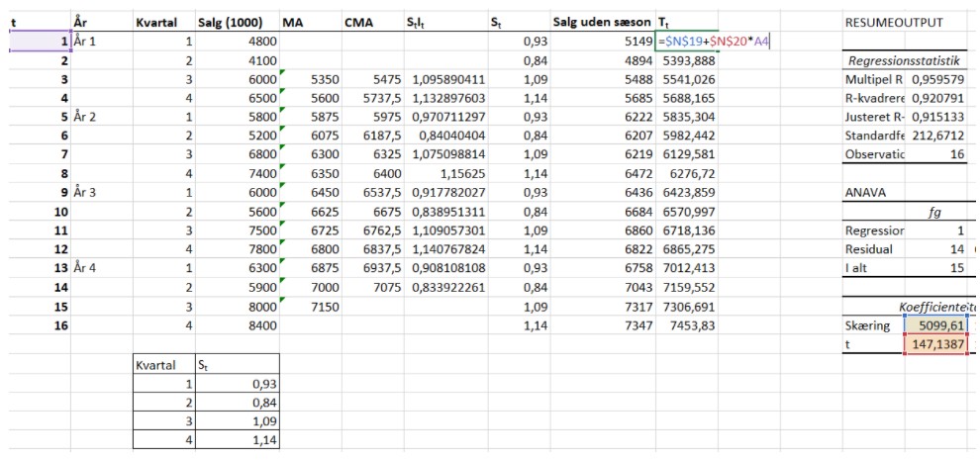Viewport: 980px width, 461px height.
Task: Select R-kvadreret value 0,920791
Action: (935, 98)
